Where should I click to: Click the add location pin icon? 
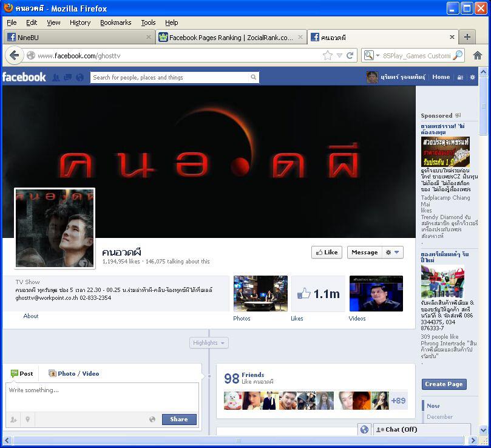pos(27,419)
